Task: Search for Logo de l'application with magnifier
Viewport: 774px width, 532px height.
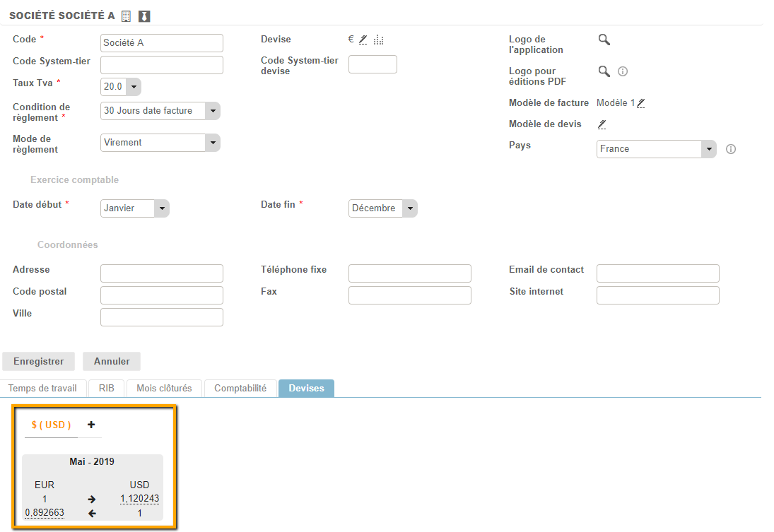Action: [604, 40]
